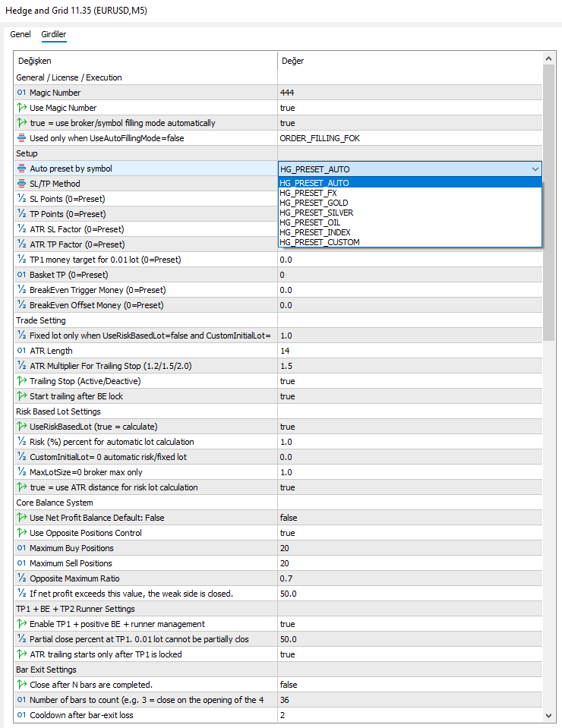Choose HG_PRESET_CUSTOM from the dropdown list
The image size is (562, 728).
pos(409,242)
